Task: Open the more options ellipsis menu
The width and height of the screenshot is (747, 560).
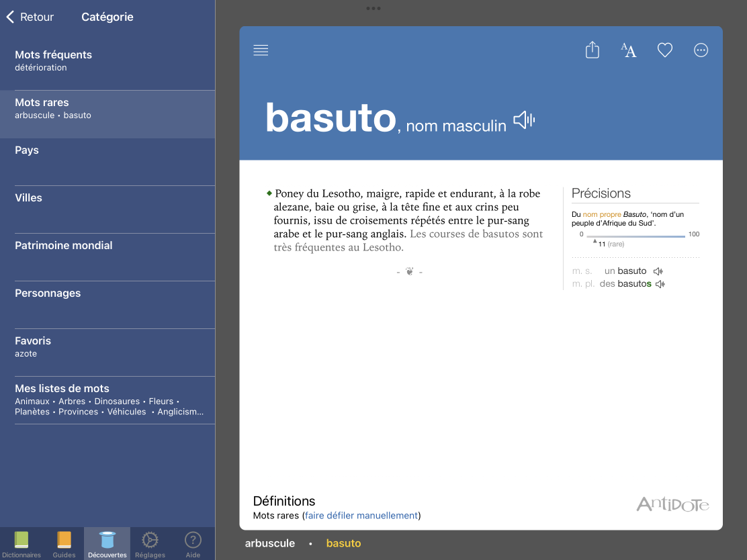Action: coord(701,50)
